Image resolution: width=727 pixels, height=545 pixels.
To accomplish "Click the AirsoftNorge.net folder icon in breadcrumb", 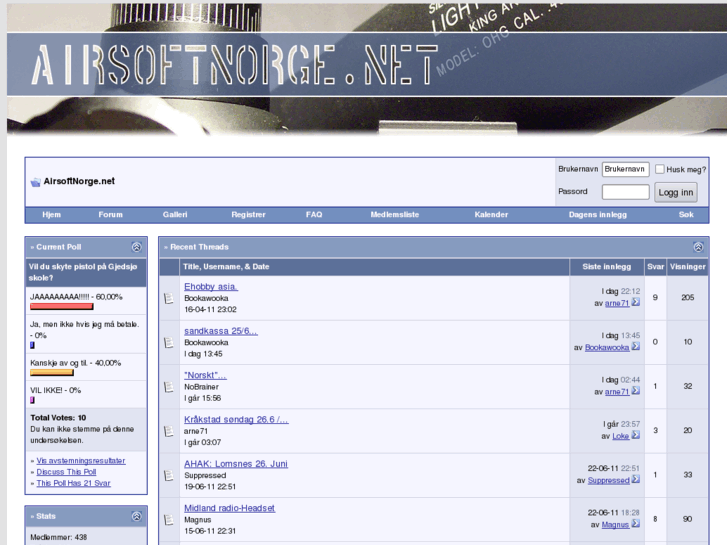I will coord(36,182).
